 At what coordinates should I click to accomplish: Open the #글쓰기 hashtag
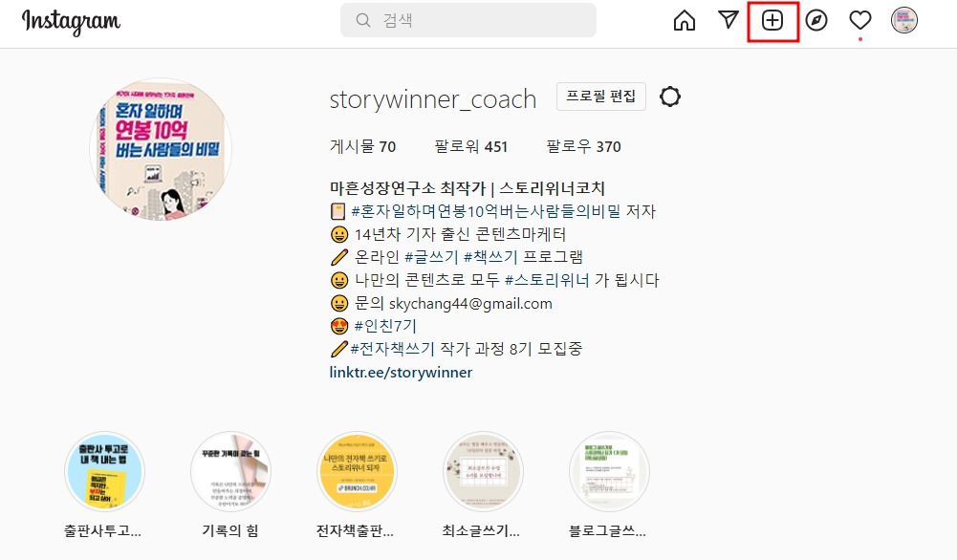pyautogui.click(x=431, y=257)
